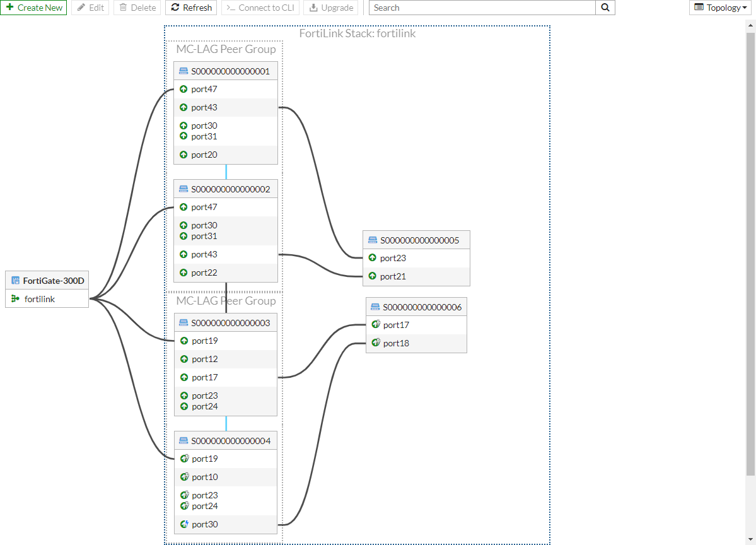Open the Topology view dropdown
Image resolution: width=756 pixels, height=545 pixels.
pyautogui.click(x=720, y=8)
